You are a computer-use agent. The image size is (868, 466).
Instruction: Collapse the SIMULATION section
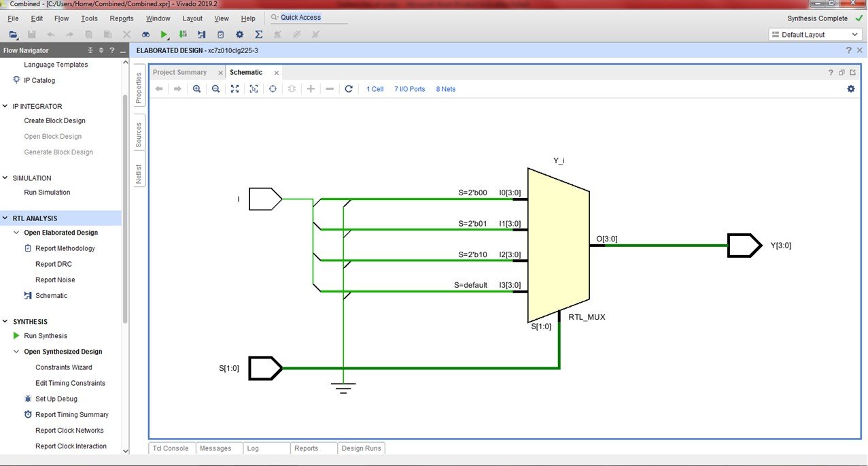[x=5, y=178]
